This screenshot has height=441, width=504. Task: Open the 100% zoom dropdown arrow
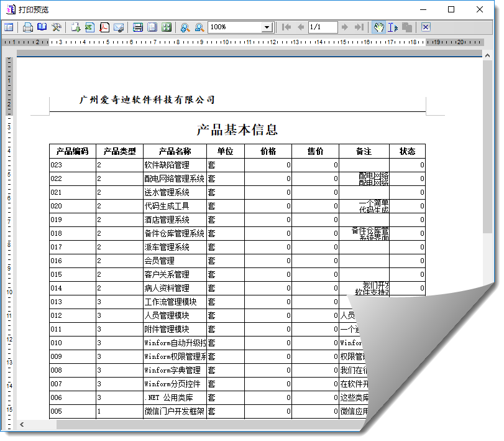click(267, 27)
